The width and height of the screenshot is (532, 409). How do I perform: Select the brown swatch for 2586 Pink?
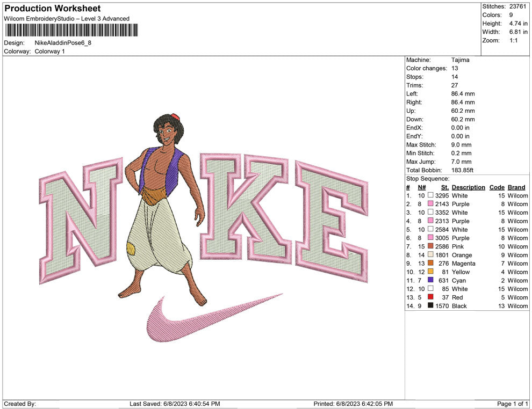pyautogui.click(x=430, y=246)
